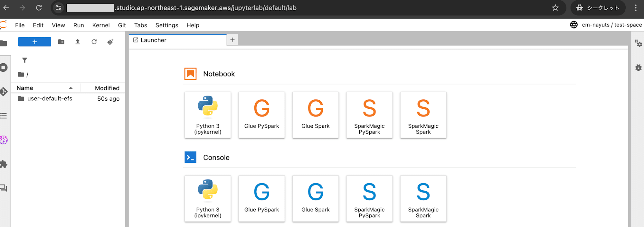This screenshot has height=227, width=644.
Task: Open the Run menu
Action: [79, 25]
